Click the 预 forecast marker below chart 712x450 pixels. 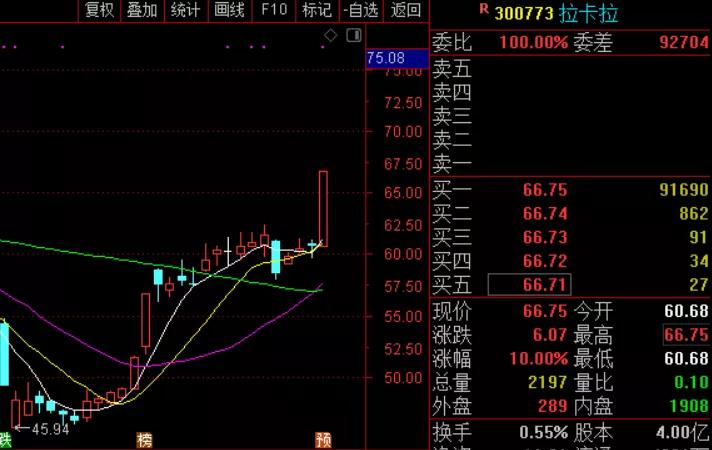pos(323,440)
